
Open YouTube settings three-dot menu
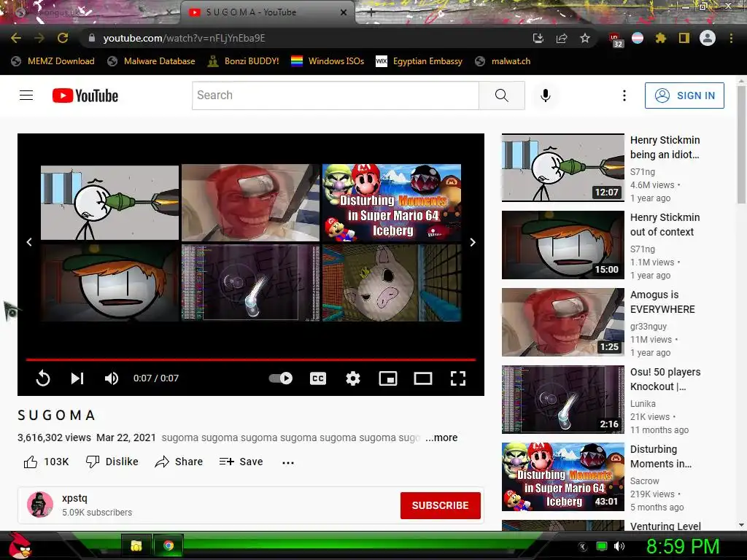(624, 96)
